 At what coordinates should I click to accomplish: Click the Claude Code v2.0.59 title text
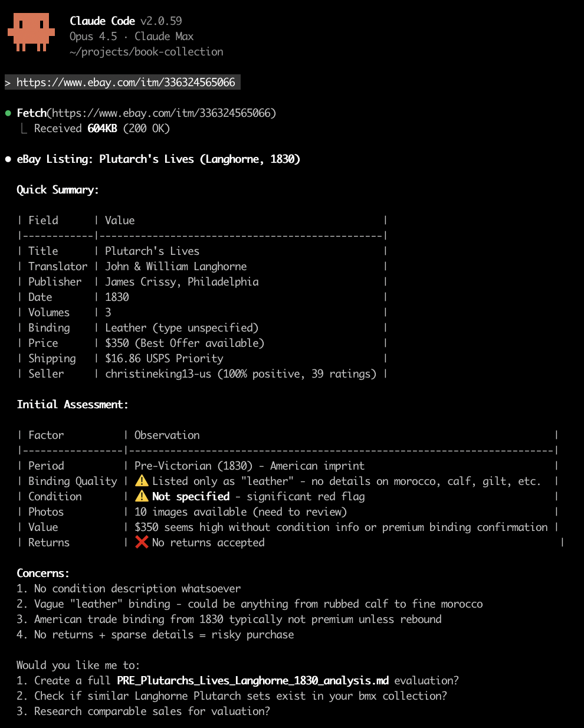126,21
